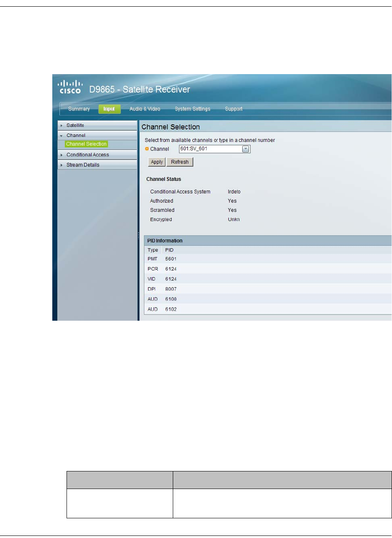Screen dimensions: 392x538
Task: Open Channel Selection in sidebar
Action: (x=86, y=144)
